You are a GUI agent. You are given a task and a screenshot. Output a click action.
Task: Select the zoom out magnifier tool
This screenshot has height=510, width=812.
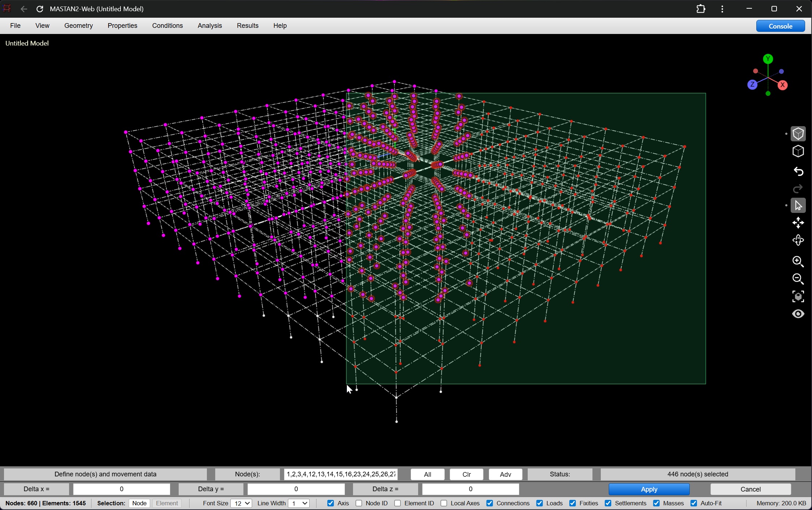tap(798, 279)
